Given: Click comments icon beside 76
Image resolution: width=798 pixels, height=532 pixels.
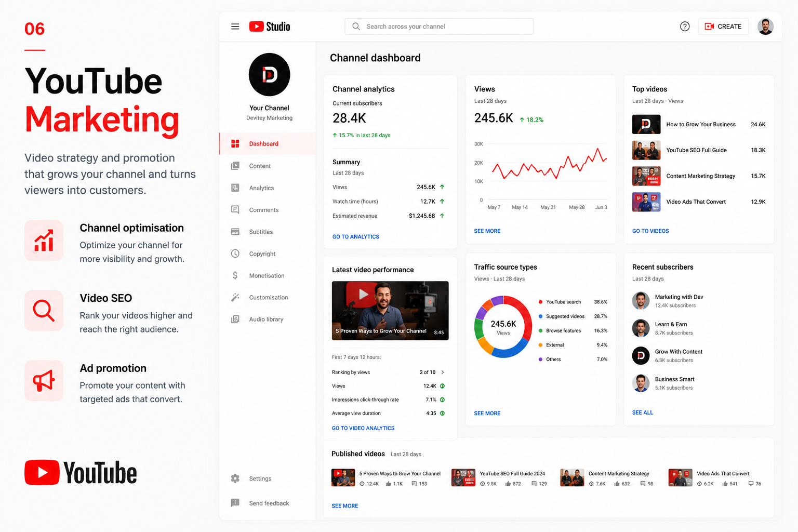Looking at the screenshot, I should pyautogui.click(x=751, y=484).
